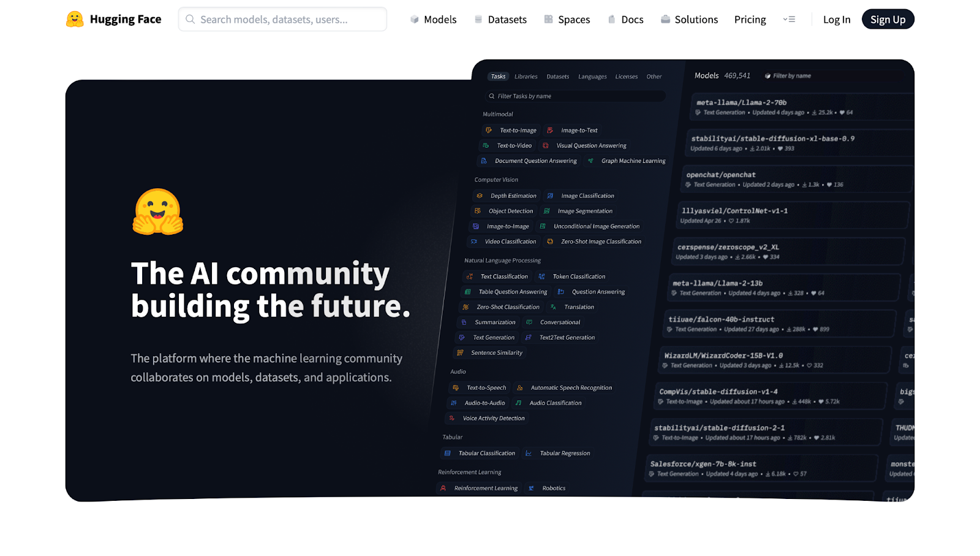Screen dimensions: 980x556
Task: Click the Spaces icon in navbar
Action: pyautogui.click(x=549, y=20)
